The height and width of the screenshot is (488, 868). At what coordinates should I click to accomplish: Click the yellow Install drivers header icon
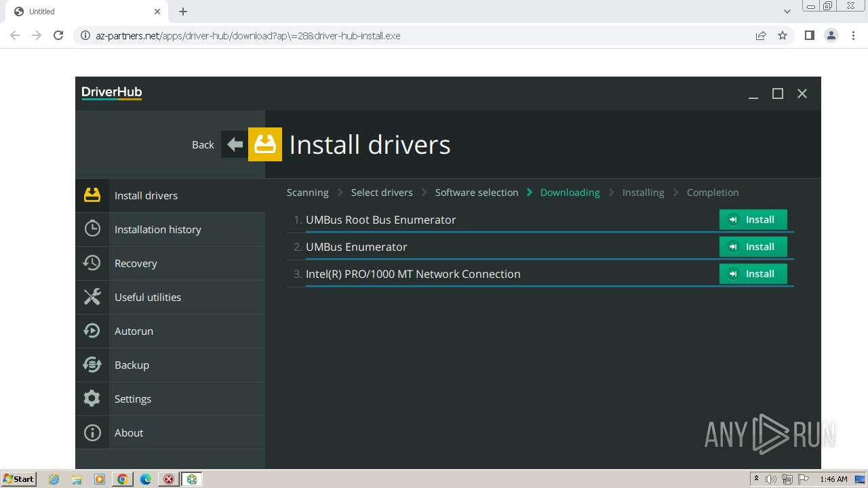click(265, 144)
